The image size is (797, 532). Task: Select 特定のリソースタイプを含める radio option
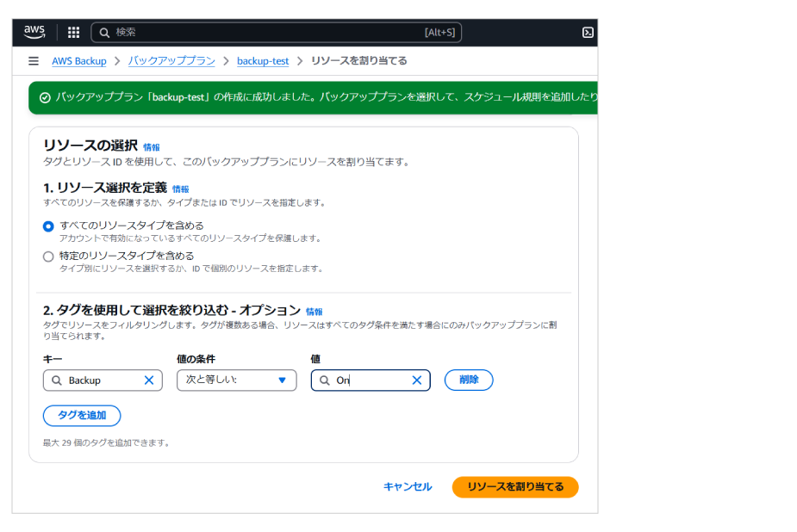(48, 256)
